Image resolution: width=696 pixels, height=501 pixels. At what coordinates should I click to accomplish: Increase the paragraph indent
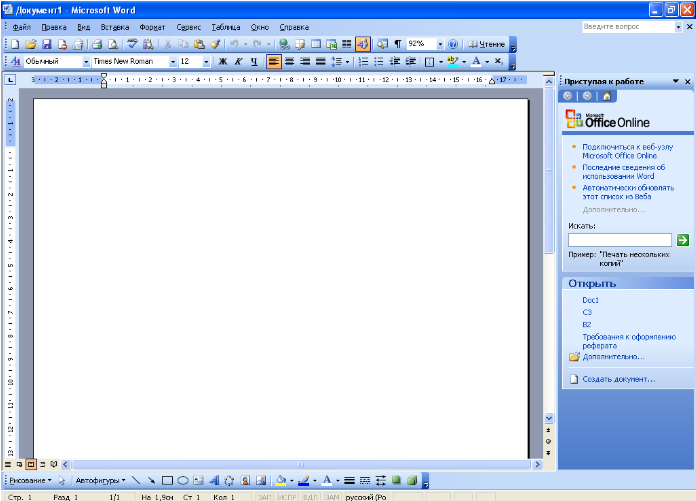coord(411,61)
